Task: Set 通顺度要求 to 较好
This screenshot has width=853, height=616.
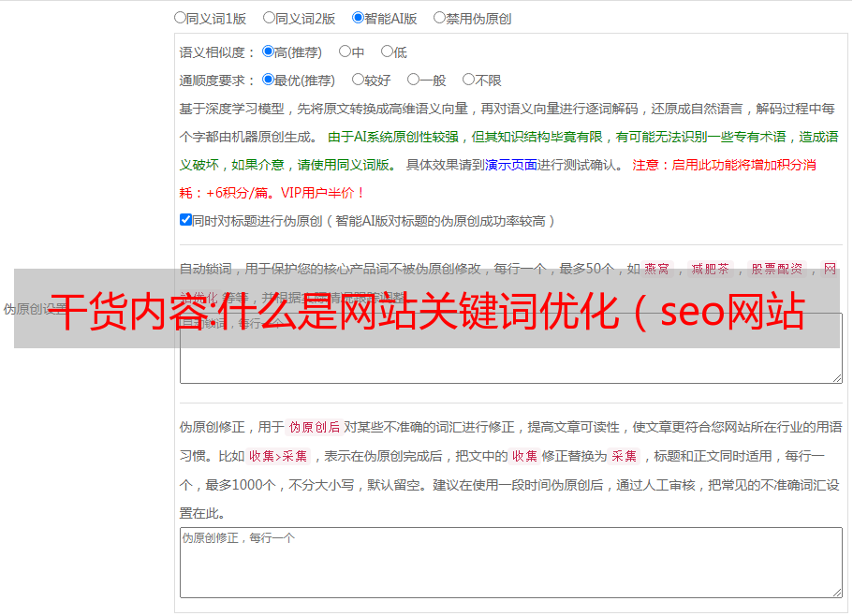Action: 358,80
